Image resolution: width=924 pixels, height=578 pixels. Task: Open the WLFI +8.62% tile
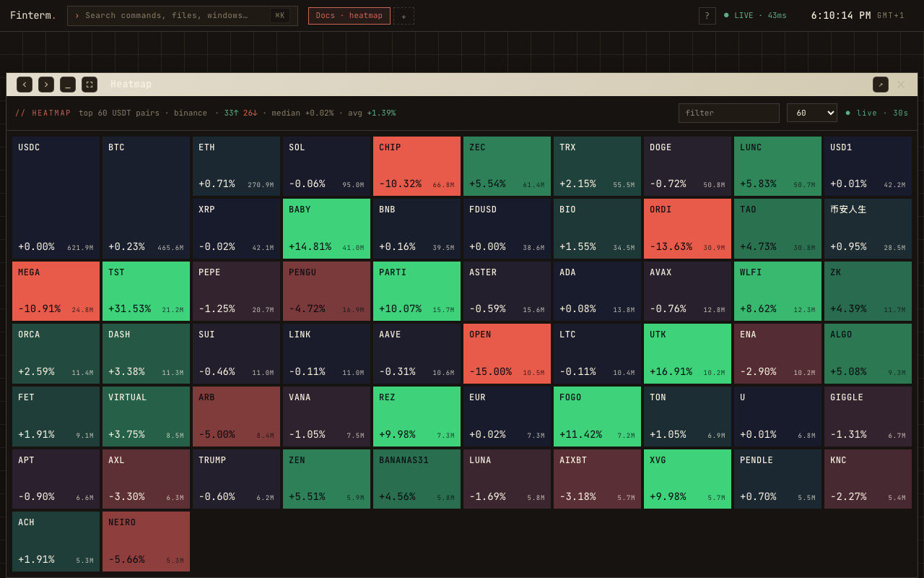(x=777, y=291)
